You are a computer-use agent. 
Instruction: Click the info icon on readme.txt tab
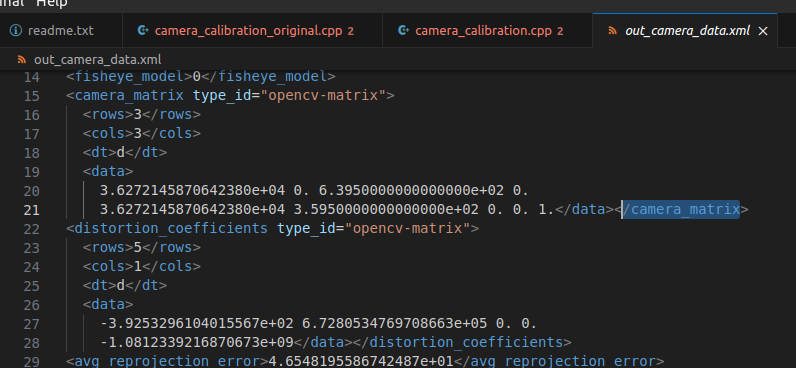coord(16,30)
